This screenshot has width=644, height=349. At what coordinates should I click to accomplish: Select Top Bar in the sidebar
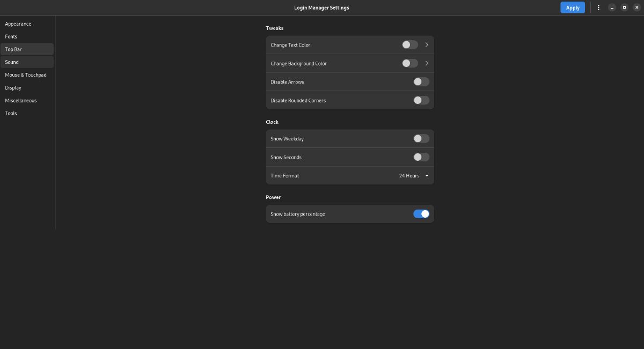[x=13, y=49]
